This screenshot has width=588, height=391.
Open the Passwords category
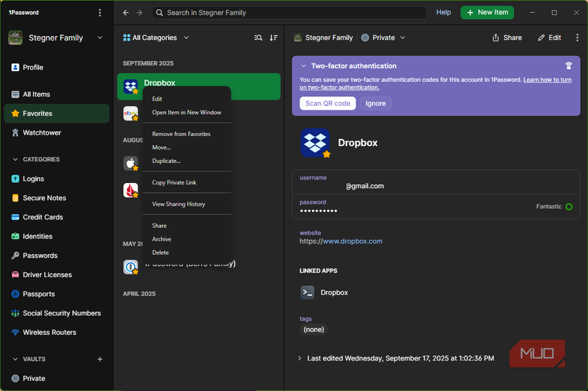tap(56, 256)
